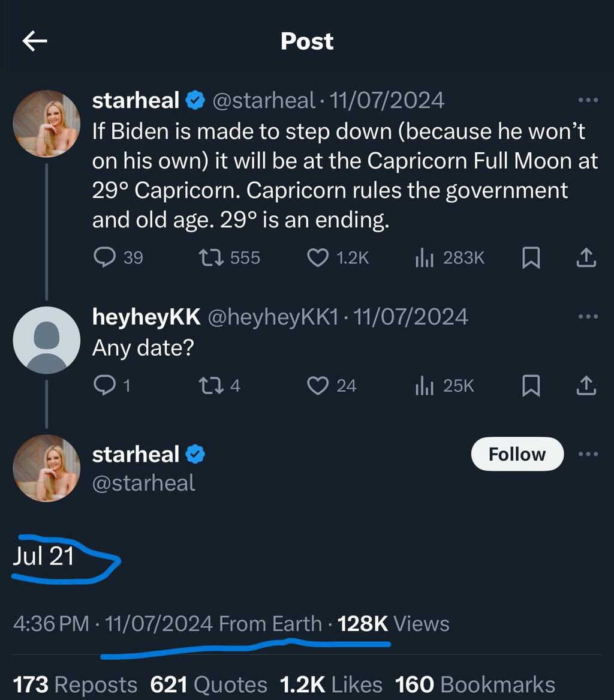614x700 pixels.
Task: Share heyheyKK's reply via the share icon
Action: pyautogui.click(x=585, y=386)
